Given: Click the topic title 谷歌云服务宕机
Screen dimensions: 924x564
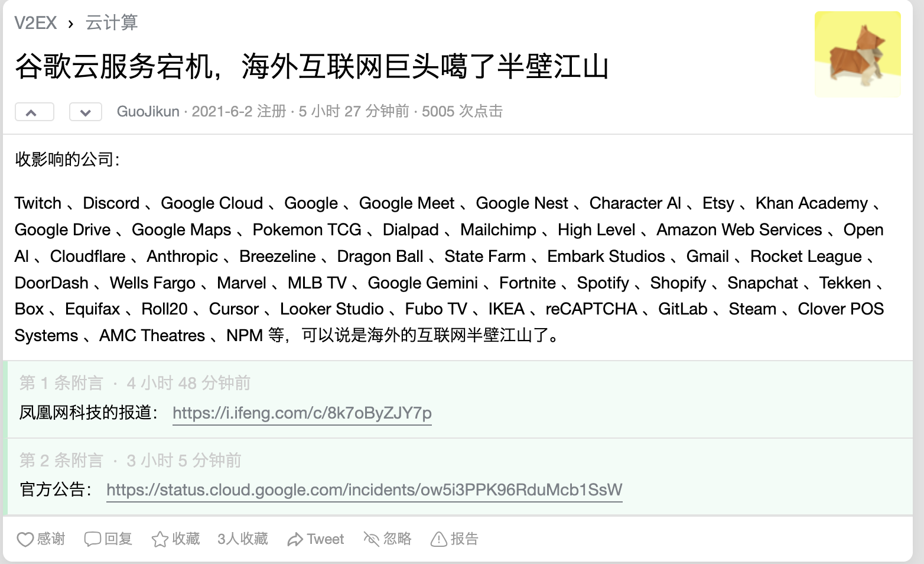Looking at the screenshot, I should [312, 66].
